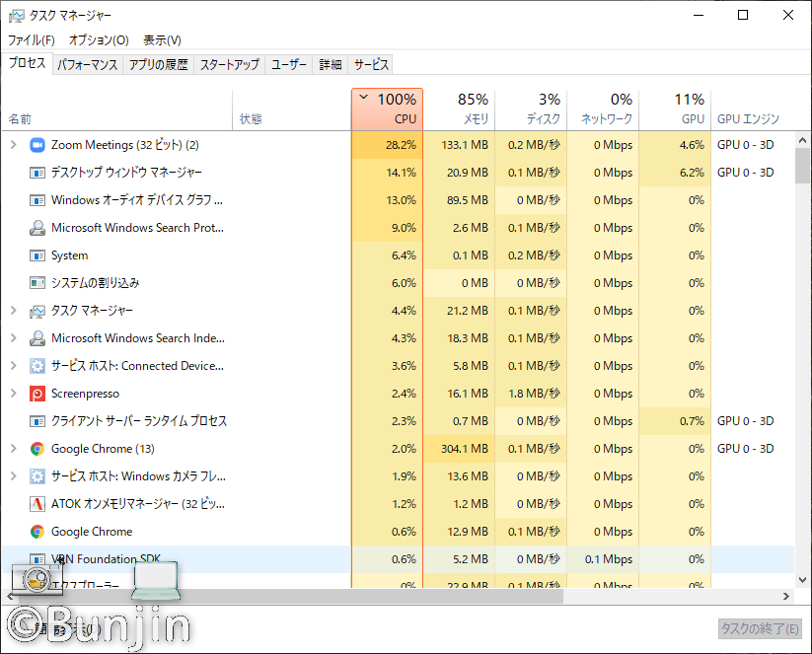Expand the Google Chrome (13) group
The height and width of the screenshot is (654, 812).
point(14,449)
